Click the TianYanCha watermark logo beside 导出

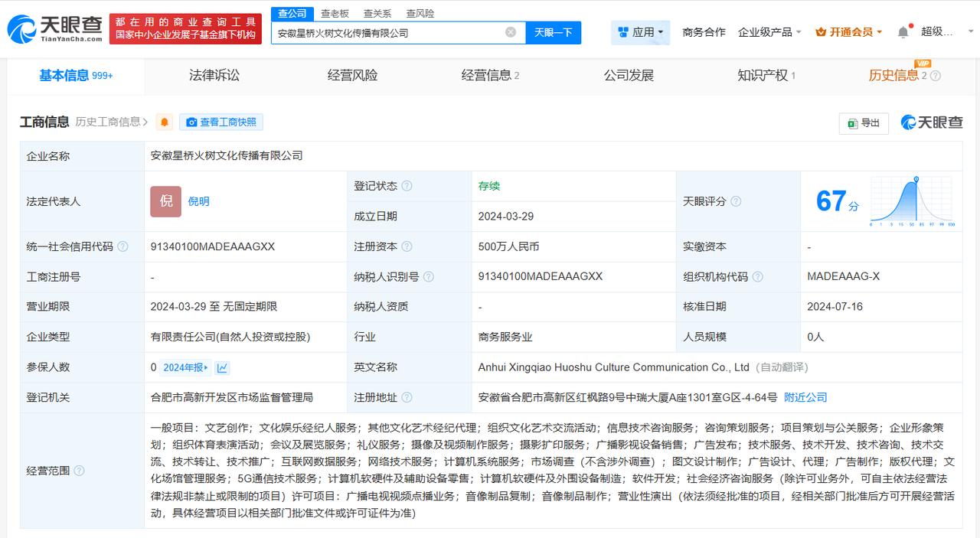click(932, 122)
